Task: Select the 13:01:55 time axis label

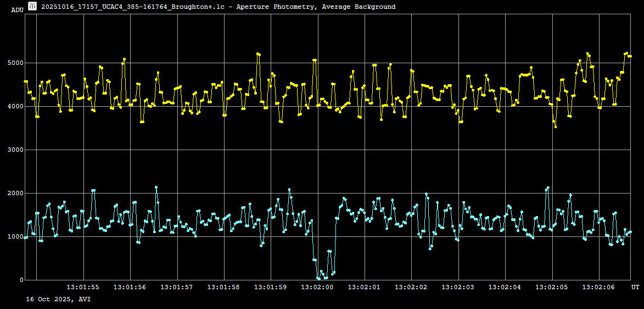Action: point(83,287)
